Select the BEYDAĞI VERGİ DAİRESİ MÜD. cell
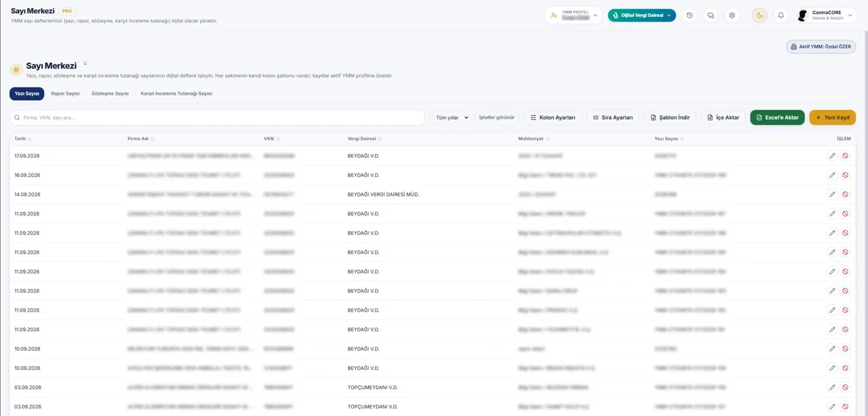Screen dimensions: 868x416 (x=383, y=194)
